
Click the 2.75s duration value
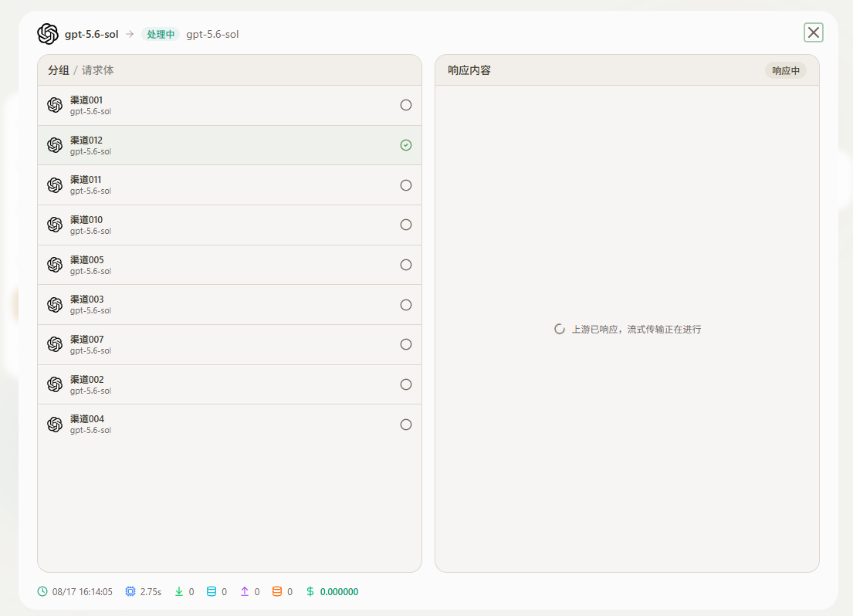151,591
